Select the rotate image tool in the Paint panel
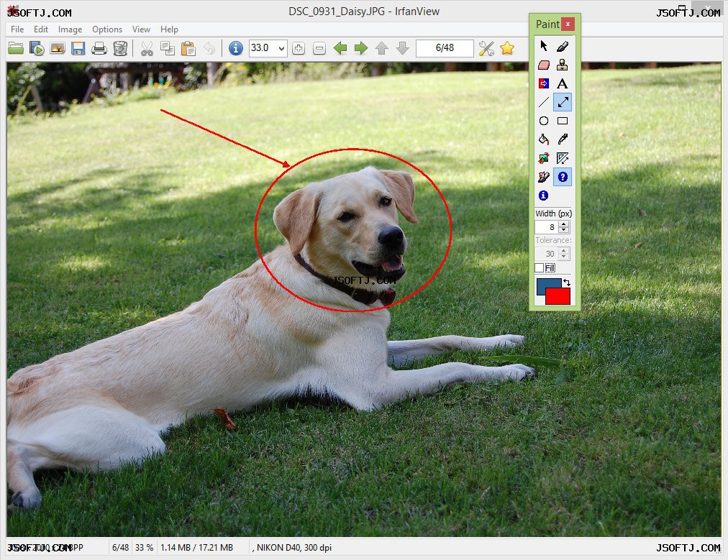 (x=544, y=158)
